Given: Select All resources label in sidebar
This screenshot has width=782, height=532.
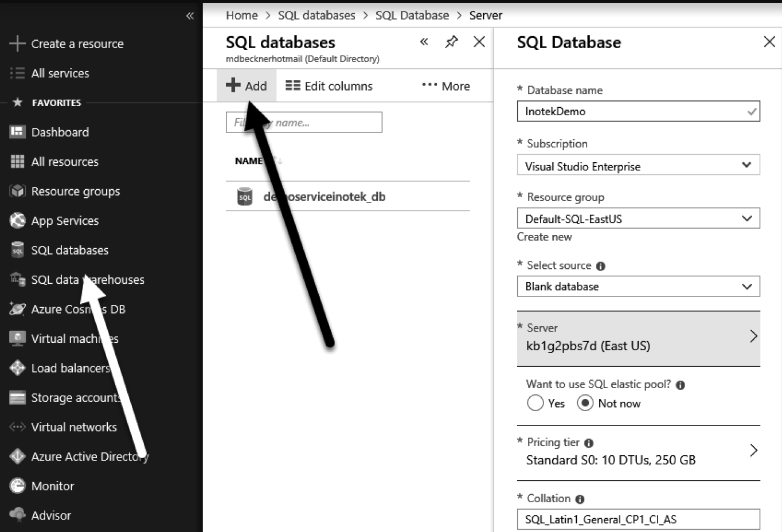Looking at the screenshot, I should click(x=65, y=162).
